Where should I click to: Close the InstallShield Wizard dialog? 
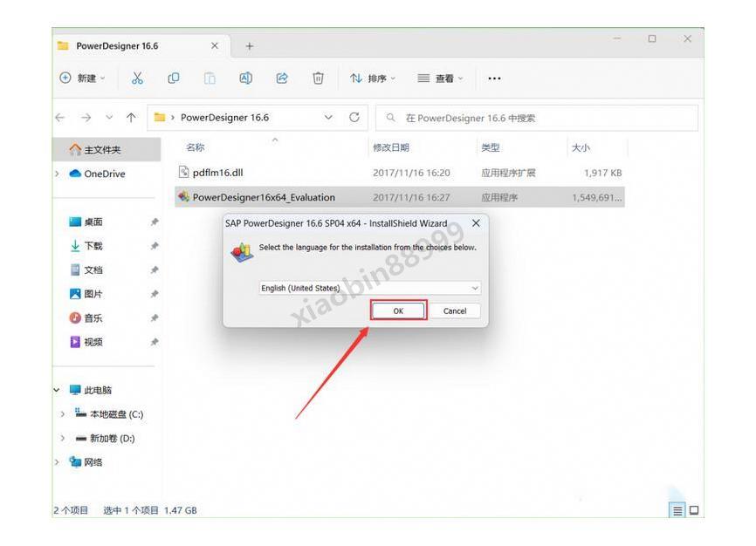pos(476,223)
